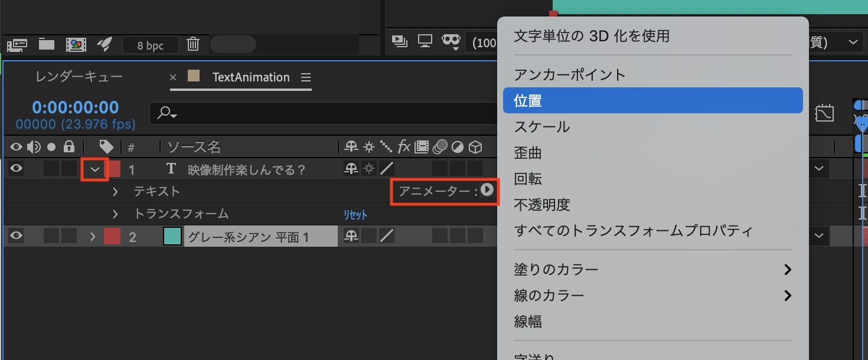
Task: Click the motion blur column header
Action: pos(440,146)
